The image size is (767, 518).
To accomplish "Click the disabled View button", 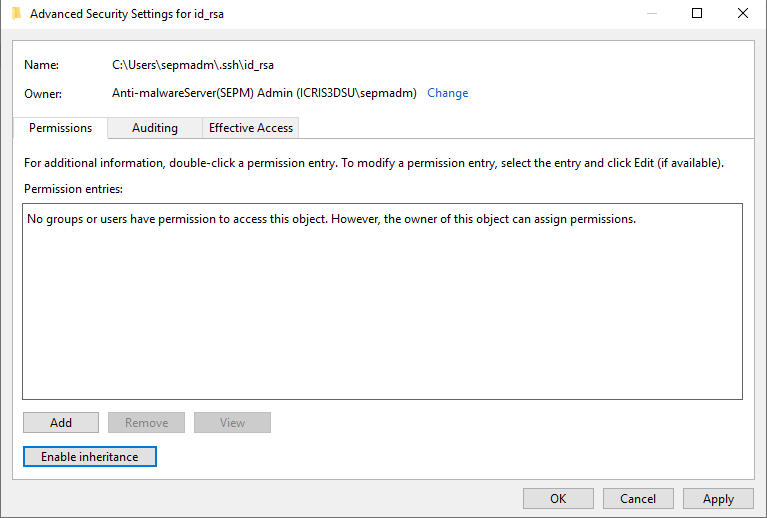I will point(232,422).
